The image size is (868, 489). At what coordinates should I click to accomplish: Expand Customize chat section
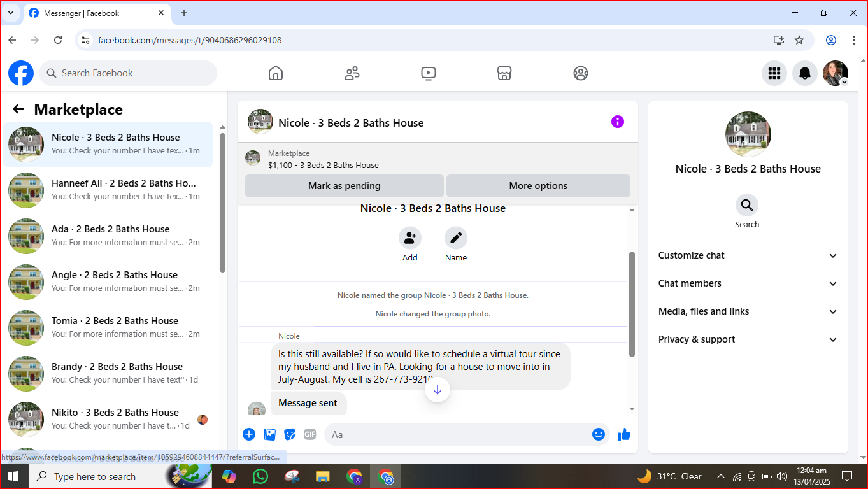click(x=748, y=255)
